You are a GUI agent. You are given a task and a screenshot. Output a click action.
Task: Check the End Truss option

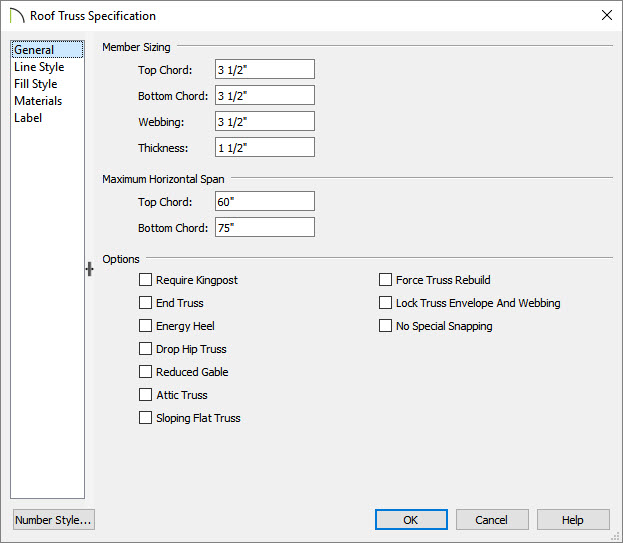[145, 303]
